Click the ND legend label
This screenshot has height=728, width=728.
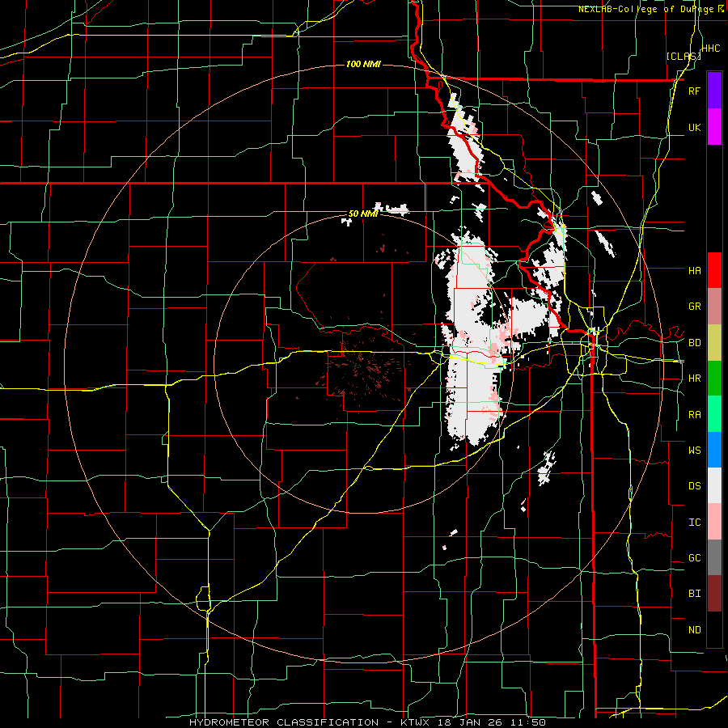(694, 629)
